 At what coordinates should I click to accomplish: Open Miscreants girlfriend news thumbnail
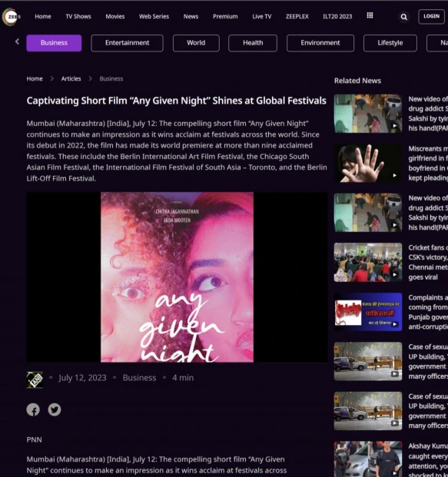click(x=367, y=164)
